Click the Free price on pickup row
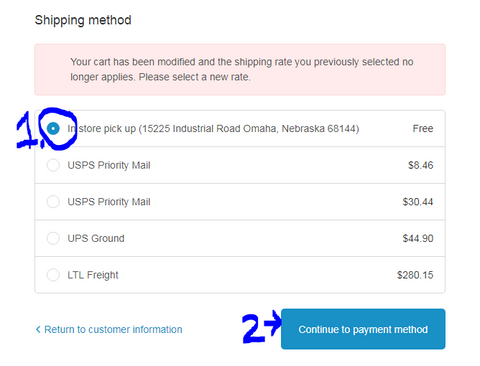 (x=423, y=128)
